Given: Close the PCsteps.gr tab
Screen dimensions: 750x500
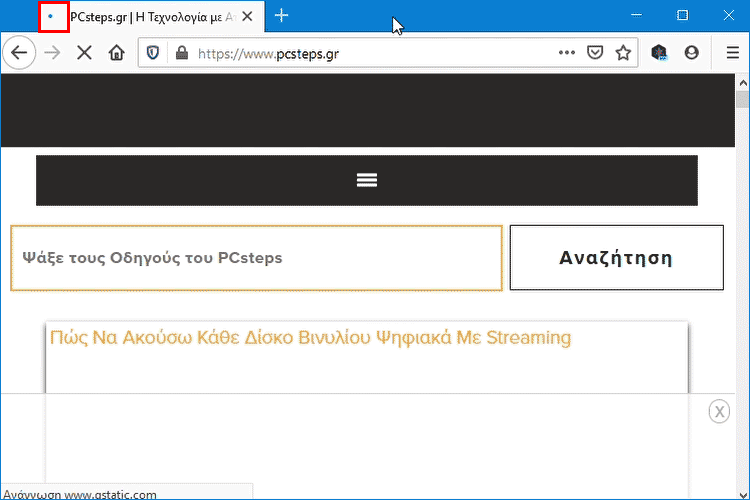Looking at the screenshot, I should [247, 17].
